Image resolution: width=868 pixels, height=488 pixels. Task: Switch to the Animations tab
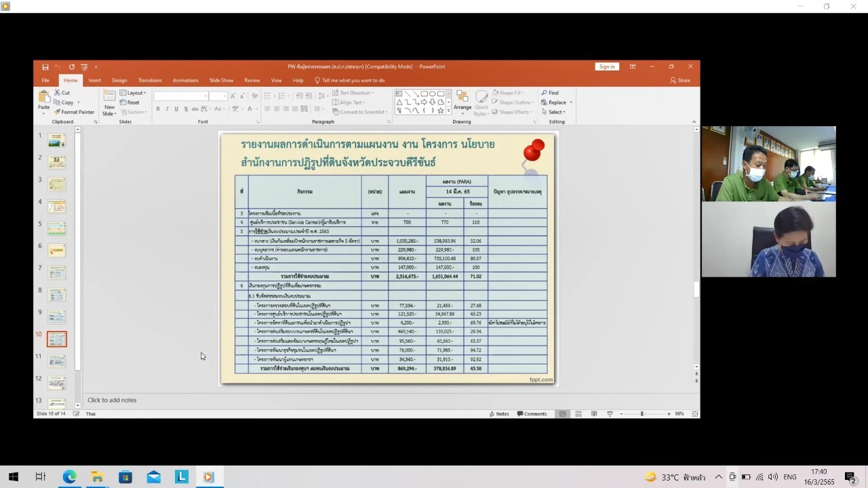pos(185,80)
